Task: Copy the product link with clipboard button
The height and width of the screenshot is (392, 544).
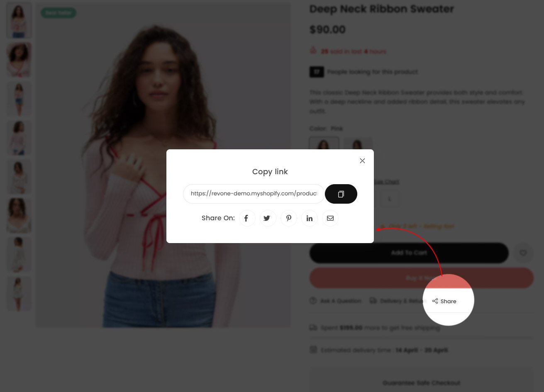Action: coord(341,194)
